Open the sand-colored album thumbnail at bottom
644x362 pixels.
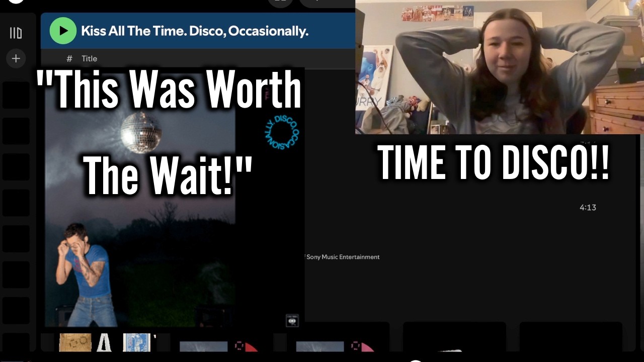(x=75, y=342)
